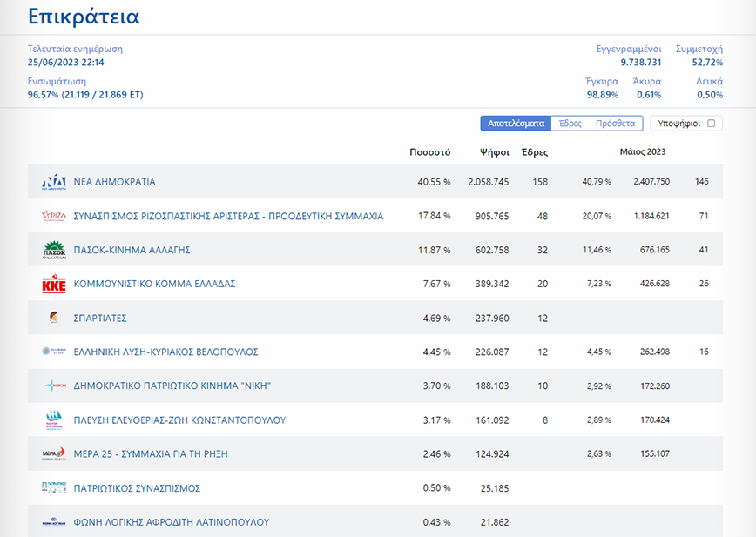Click the ΝΙΚΗ party logo
Screen dimensions: 756x537
click(54, 386)
